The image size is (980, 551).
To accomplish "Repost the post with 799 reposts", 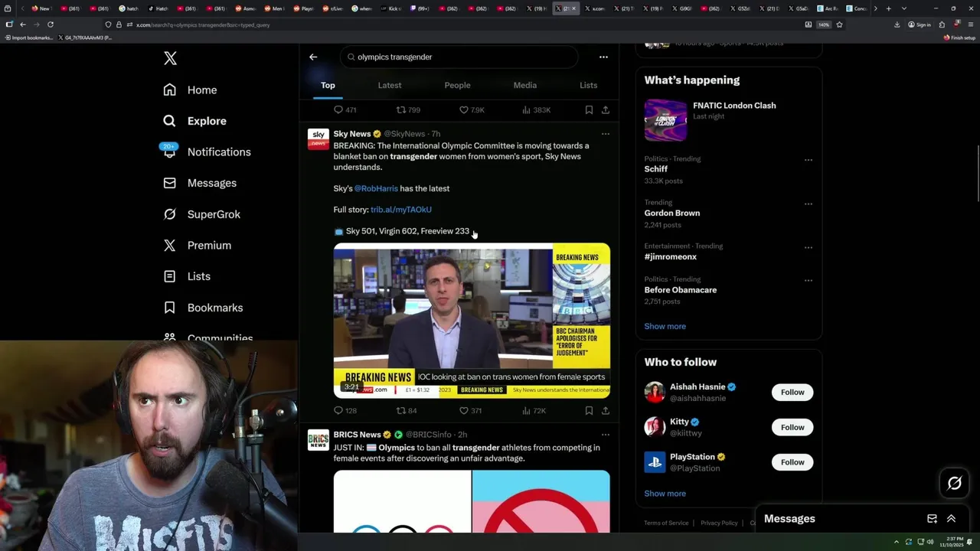I will click(408, 109).
